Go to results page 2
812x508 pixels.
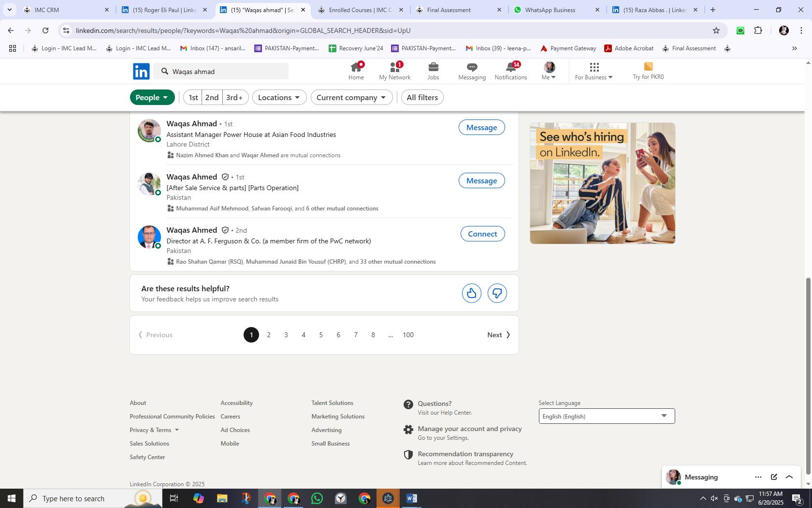pyautogui.click(x=269, y=335)
